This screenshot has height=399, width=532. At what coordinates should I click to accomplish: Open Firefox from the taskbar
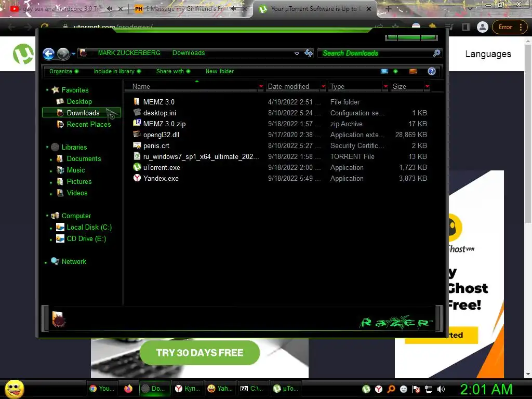coord(128,389)
